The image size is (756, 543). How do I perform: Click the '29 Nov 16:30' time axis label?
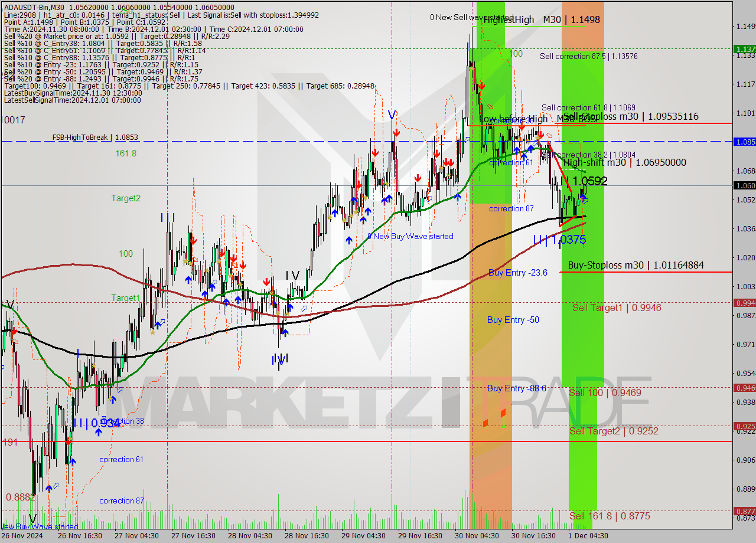[x=420, y=536]
